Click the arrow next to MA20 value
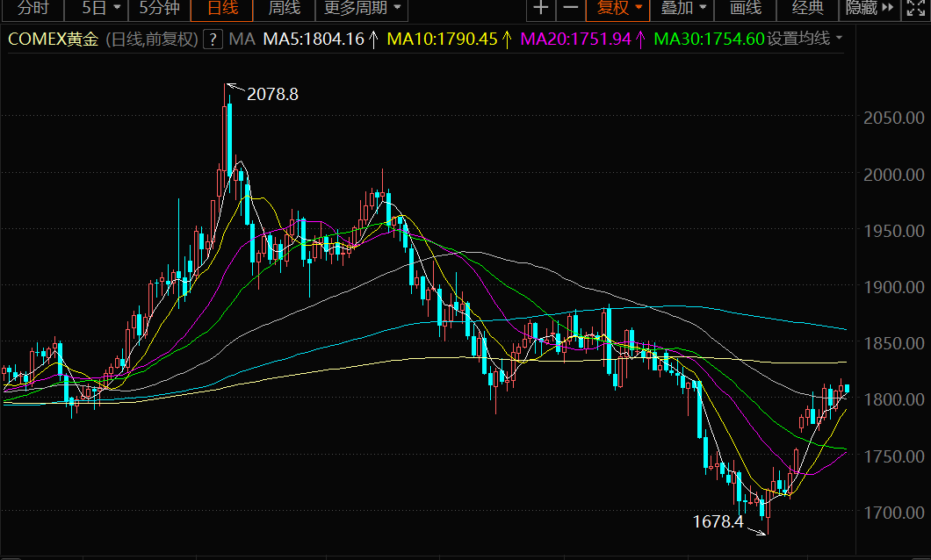Screen dimensions: 931x560 pos(639,39)
